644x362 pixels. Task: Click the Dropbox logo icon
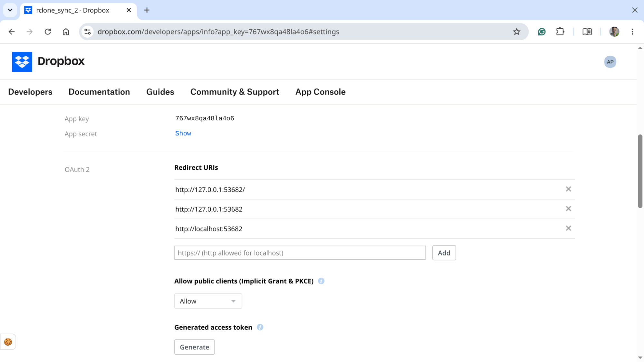[x=22, y=61]
